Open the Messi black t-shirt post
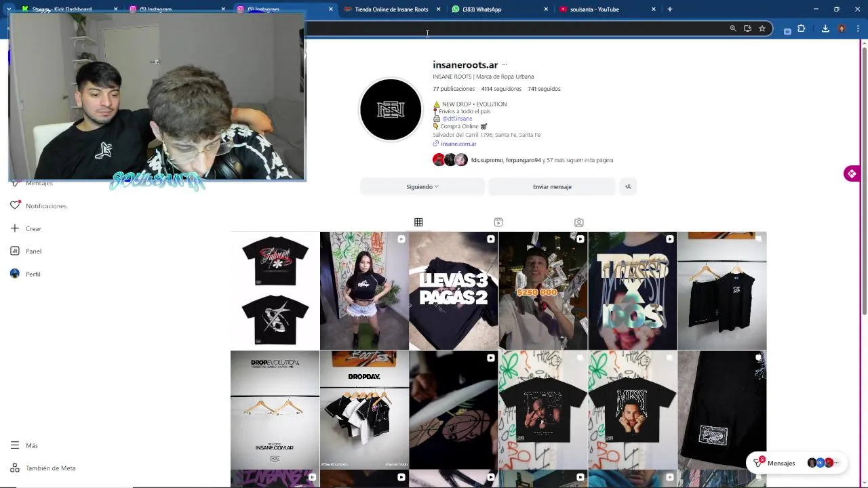The width and height of the screenshot is (868, 488). click(633, 410)
